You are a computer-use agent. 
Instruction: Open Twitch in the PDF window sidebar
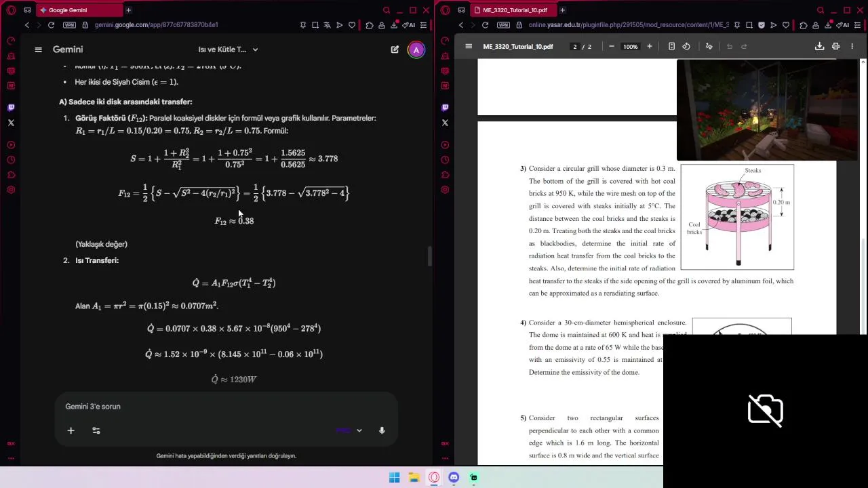[445, 107]
